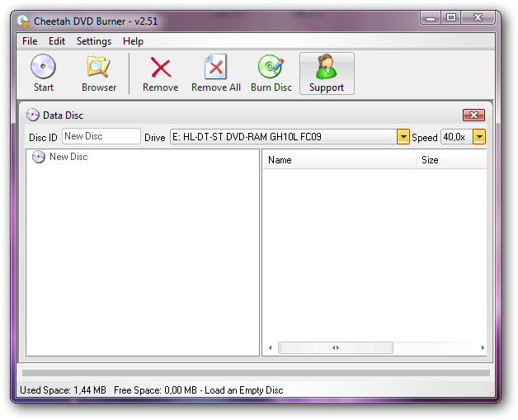Maximize the Cheetah DVD Burner window

click(451, 17)
